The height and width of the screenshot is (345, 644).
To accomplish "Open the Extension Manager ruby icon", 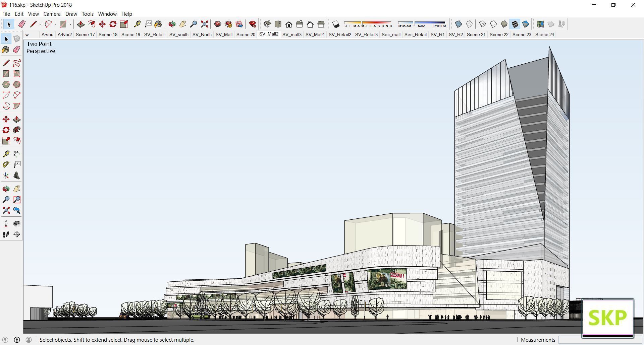I will (253, 24).
